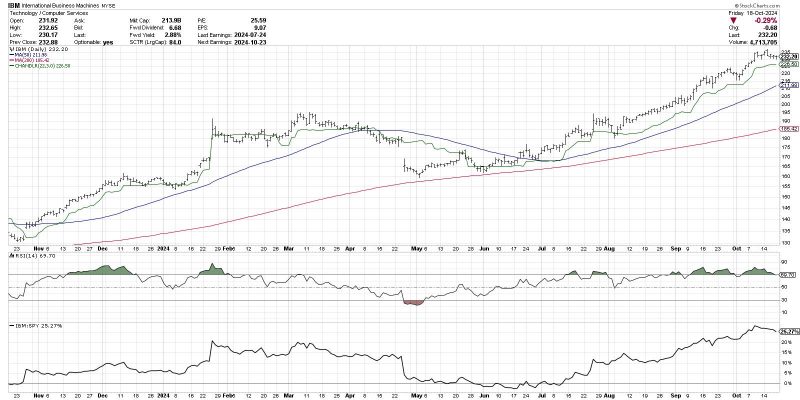
Task: Click the red oversold RSI area in May
Action: click(x=414, y=303)
